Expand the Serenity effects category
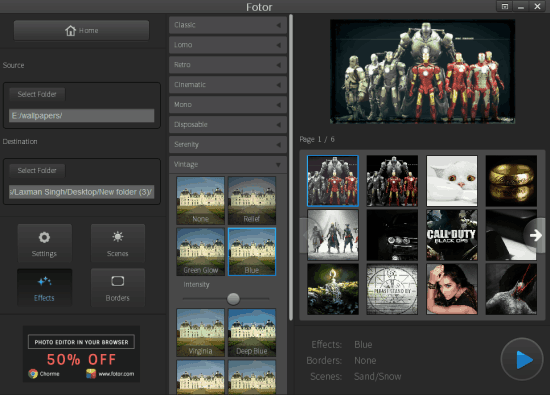Image resolution: width=550 pixels, height=395 pixels. pyautogui.click(x=228, y=145)
